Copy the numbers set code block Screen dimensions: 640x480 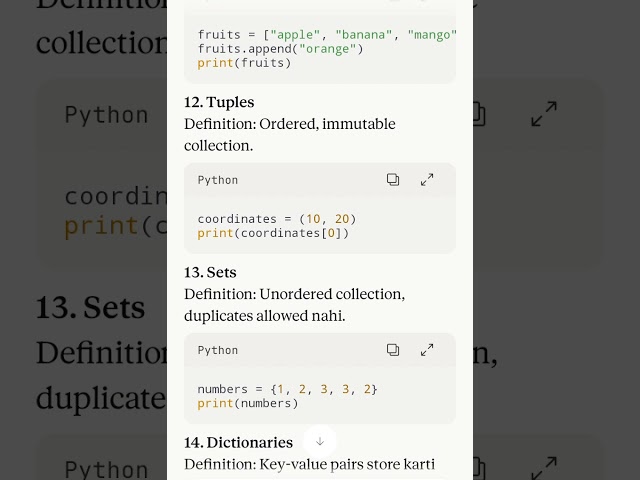(x=393, y=350)
